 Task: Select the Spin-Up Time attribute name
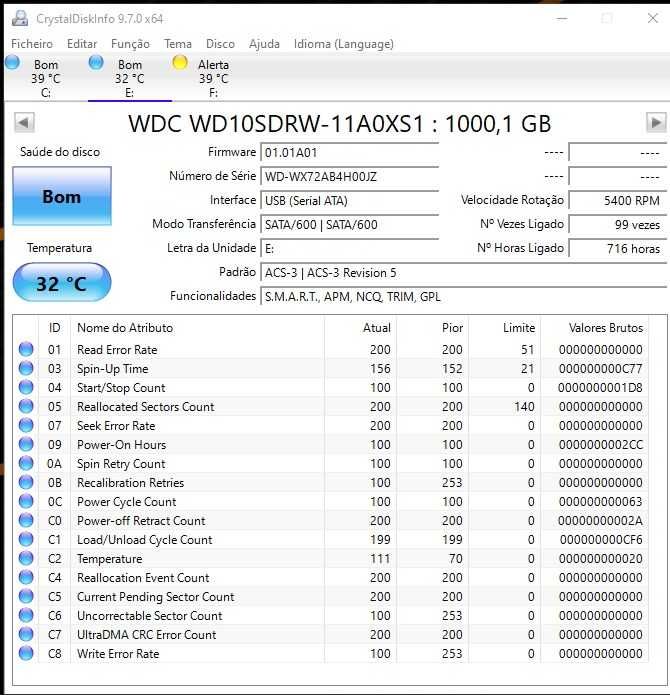113,369
